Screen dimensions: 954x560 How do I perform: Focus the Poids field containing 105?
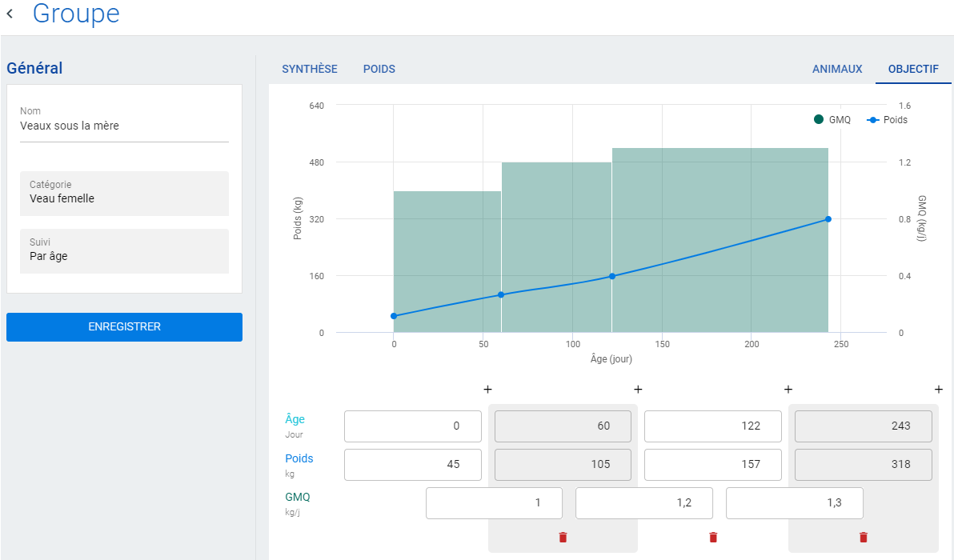point(563,465)
